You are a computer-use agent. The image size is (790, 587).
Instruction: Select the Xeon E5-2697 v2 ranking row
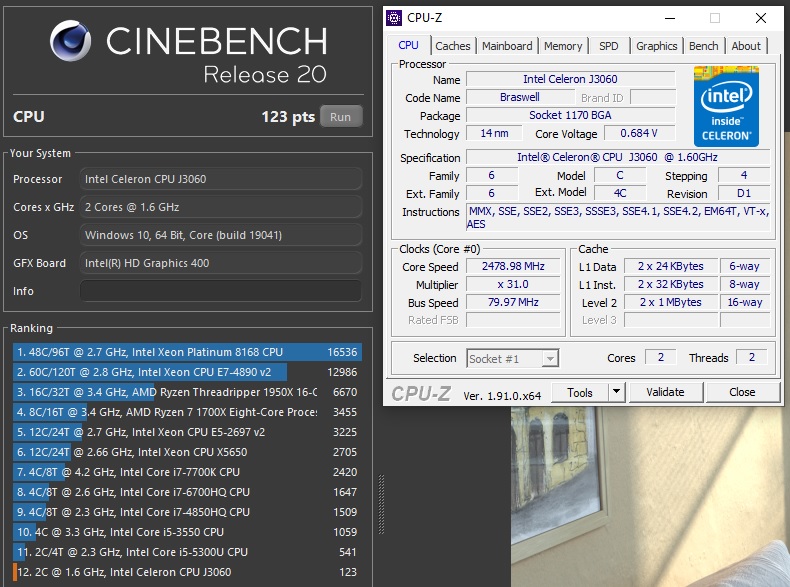pyautogui.click(x=187, y=432)
